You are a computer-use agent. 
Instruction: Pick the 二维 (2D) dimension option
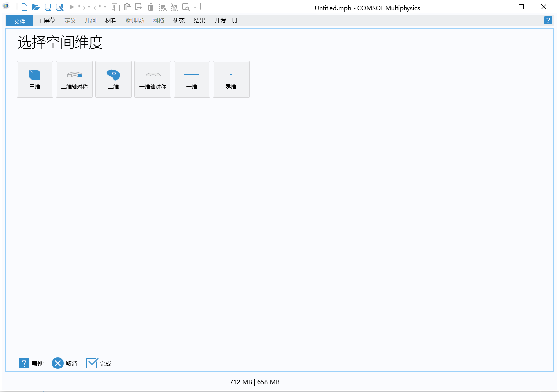point(113,79)
